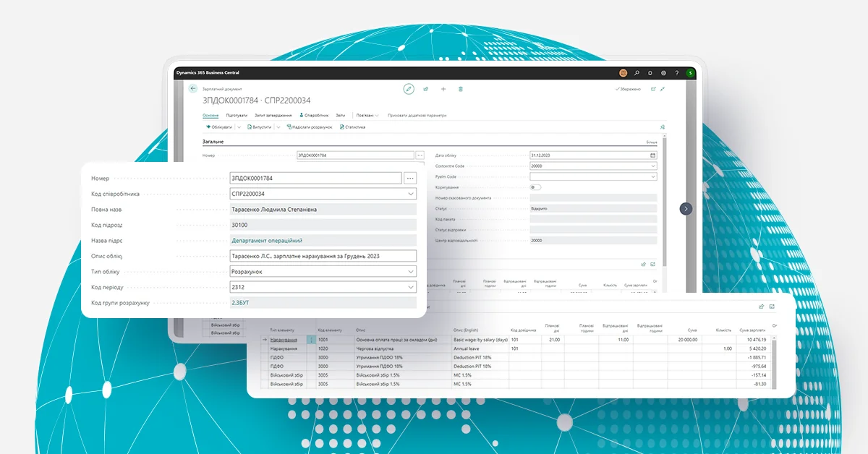Delete the document with trash icon
The image size is (868, 454).
(461, 89)
